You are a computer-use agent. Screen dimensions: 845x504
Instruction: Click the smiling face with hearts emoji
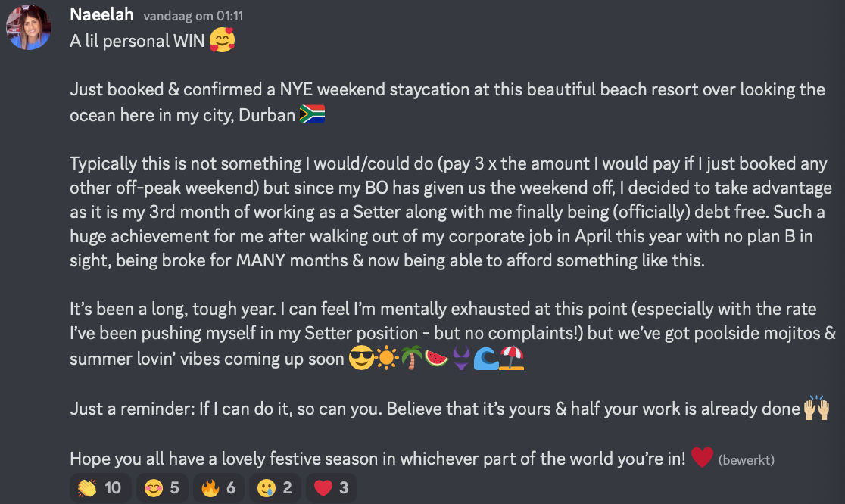pyautogui.click(x=222, y=40)
